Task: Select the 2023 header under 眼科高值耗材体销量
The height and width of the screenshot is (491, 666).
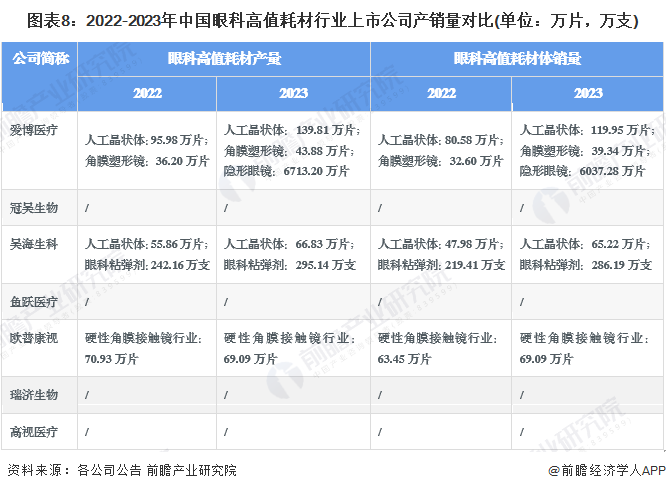Action: pyautogui.click(x=588, y=93)
